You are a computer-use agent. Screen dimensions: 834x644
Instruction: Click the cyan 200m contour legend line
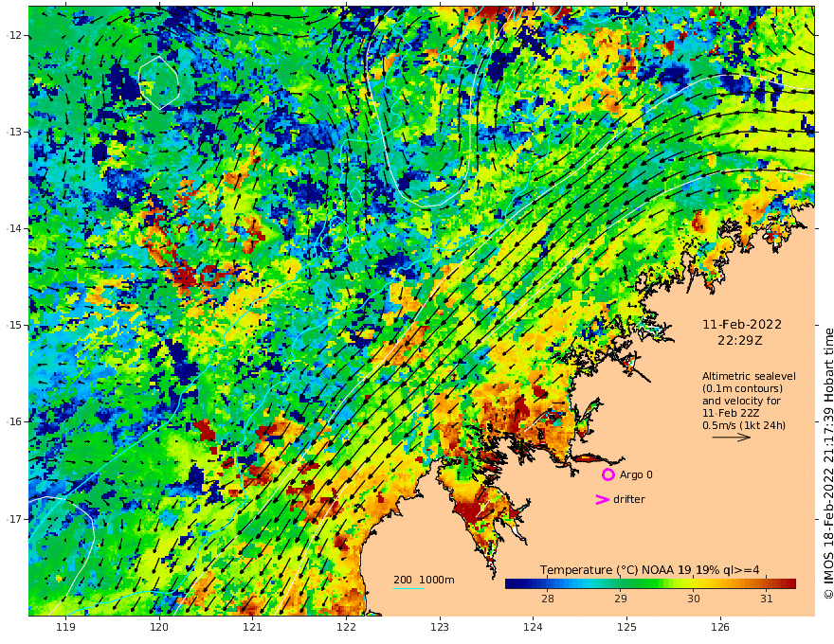pos(408,588)
